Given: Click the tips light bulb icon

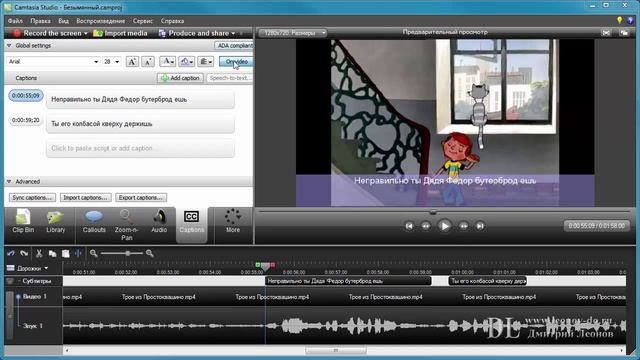Looking at the screenshot, I should (x=620, y=20).
